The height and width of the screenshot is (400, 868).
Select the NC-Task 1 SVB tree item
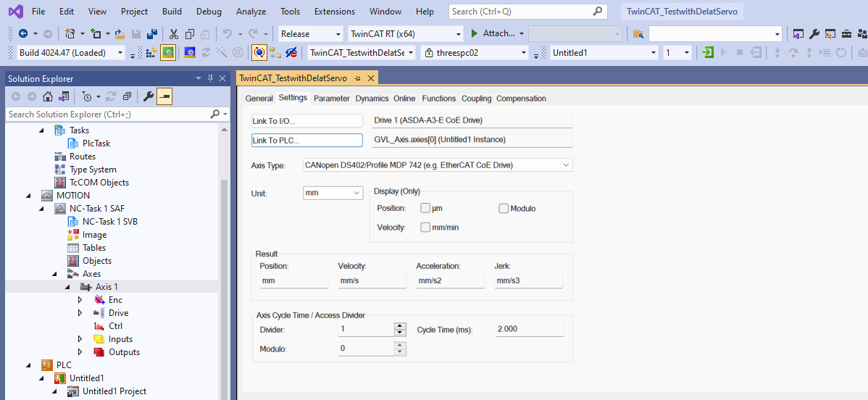point(110,222)
